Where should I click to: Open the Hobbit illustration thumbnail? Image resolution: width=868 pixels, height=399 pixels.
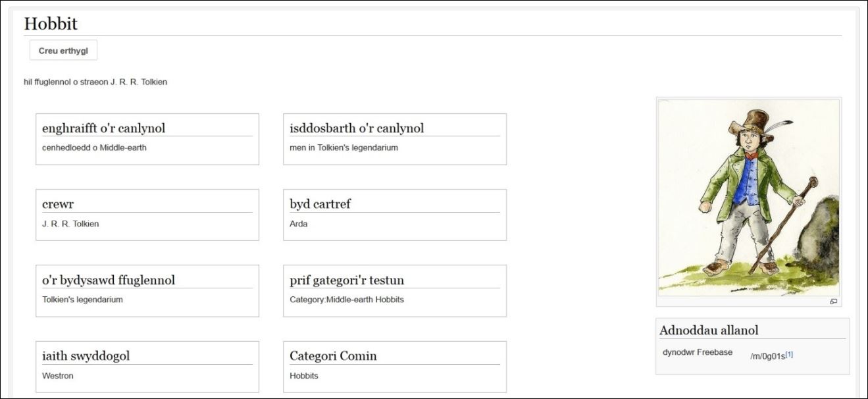(749, 198)
